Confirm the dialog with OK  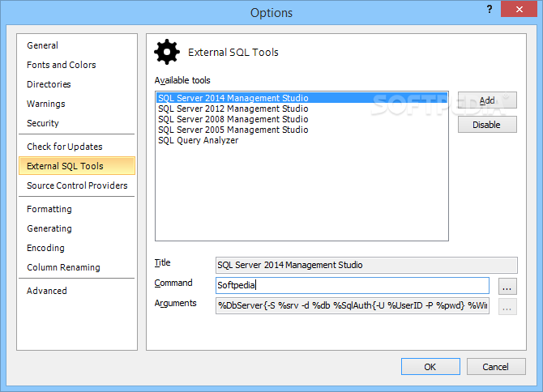point(430,367)
